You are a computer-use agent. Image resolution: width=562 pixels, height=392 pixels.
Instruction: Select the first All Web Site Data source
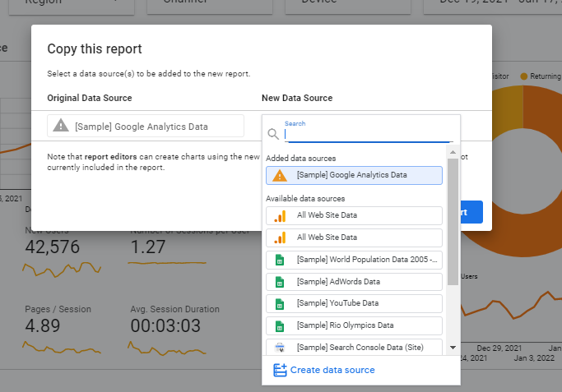point(354,215)
